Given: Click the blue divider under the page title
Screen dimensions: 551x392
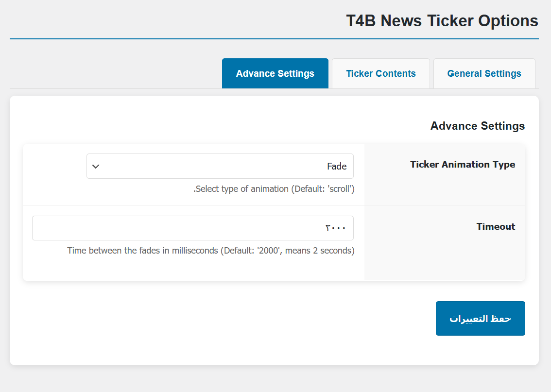Looking at the screenshot, I should click(274, 39).
